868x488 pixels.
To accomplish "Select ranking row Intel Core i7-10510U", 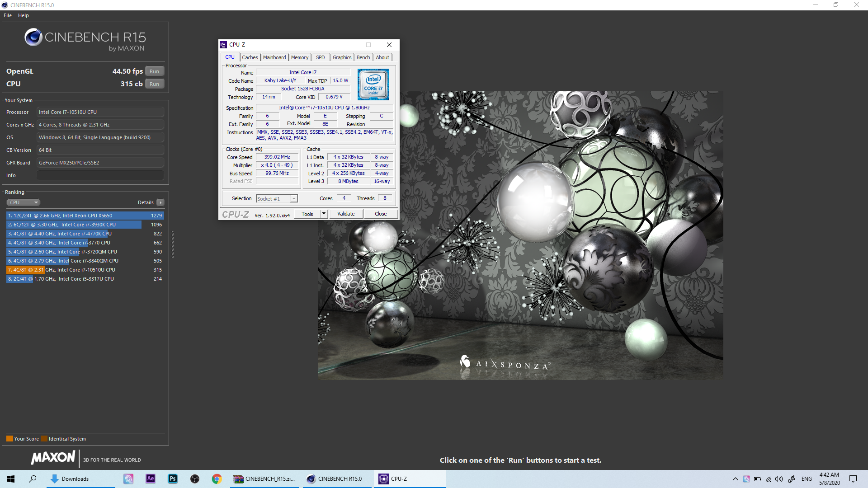I will point(85,270).
